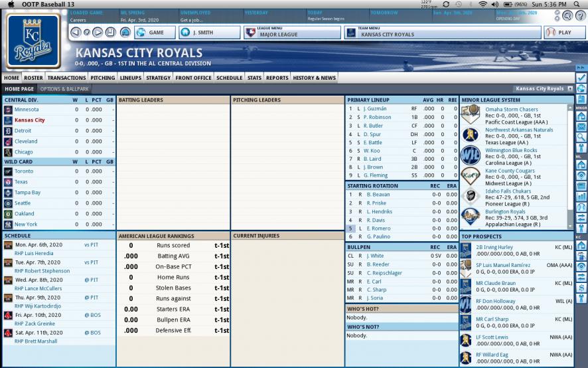Viewport: 588px width, 368px height.
Task: Open the HISTORY & NEWS tab
Action: click(315, 78)
